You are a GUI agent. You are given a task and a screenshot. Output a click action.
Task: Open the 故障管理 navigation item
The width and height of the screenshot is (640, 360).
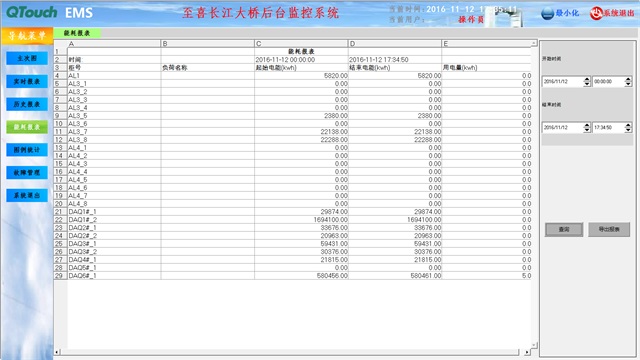tap(27, 173)
